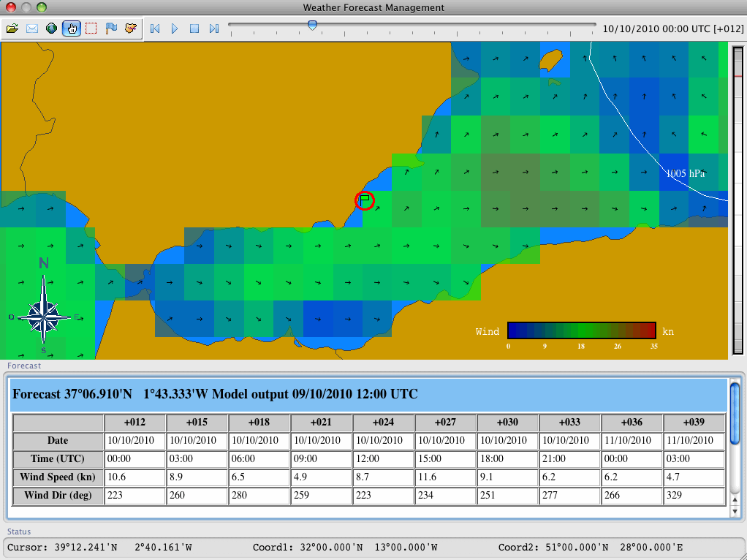Skip to the last forecast step

(x=214, y=29)
